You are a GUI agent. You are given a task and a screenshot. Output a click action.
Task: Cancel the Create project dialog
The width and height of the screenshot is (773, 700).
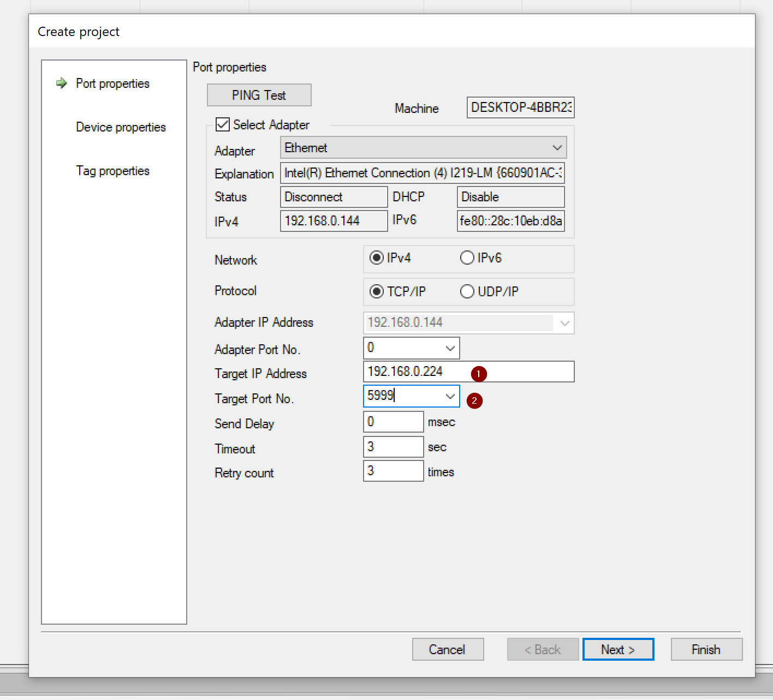pos(447,649)
